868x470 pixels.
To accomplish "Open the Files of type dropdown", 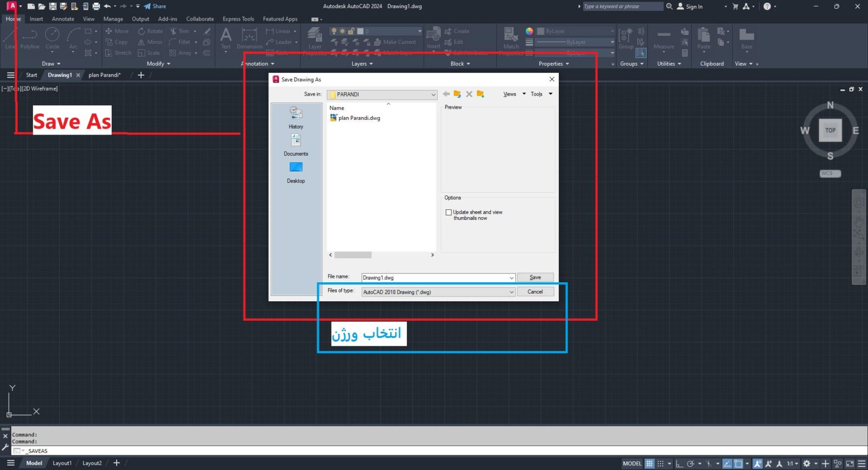I will (438, 292).
